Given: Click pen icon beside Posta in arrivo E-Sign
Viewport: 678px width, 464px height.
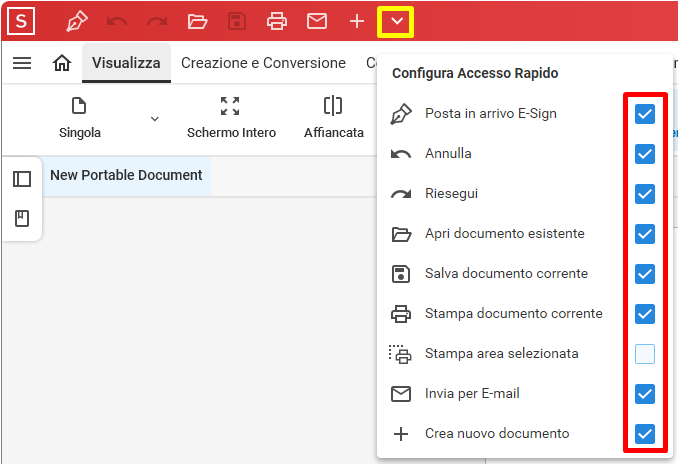Looking at the screenshot, I should point(401,114).
